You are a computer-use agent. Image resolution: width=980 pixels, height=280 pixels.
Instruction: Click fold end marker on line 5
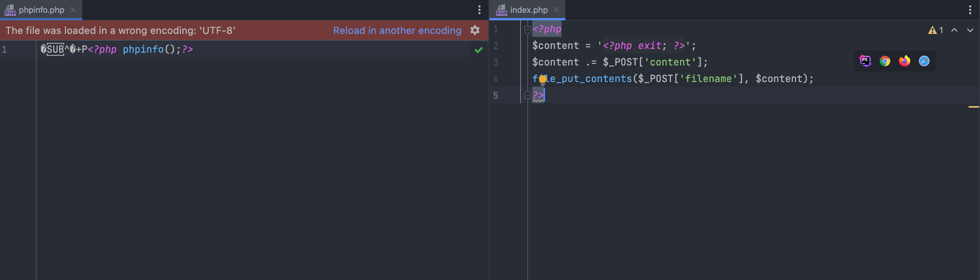coord(527,95)
